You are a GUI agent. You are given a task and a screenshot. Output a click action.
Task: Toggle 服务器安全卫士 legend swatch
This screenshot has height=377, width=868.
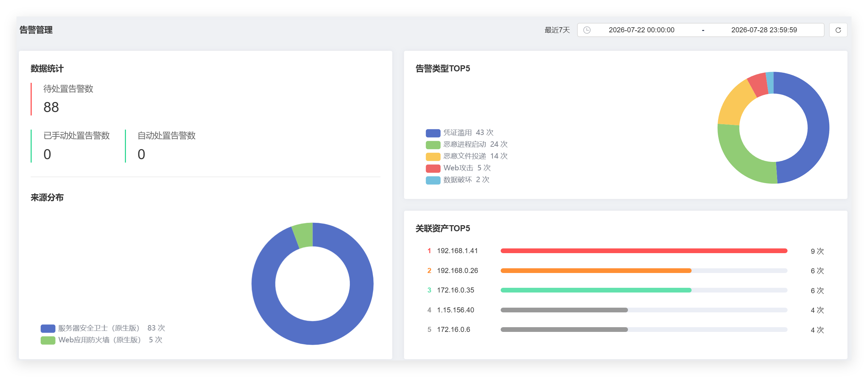pos(48,329)
